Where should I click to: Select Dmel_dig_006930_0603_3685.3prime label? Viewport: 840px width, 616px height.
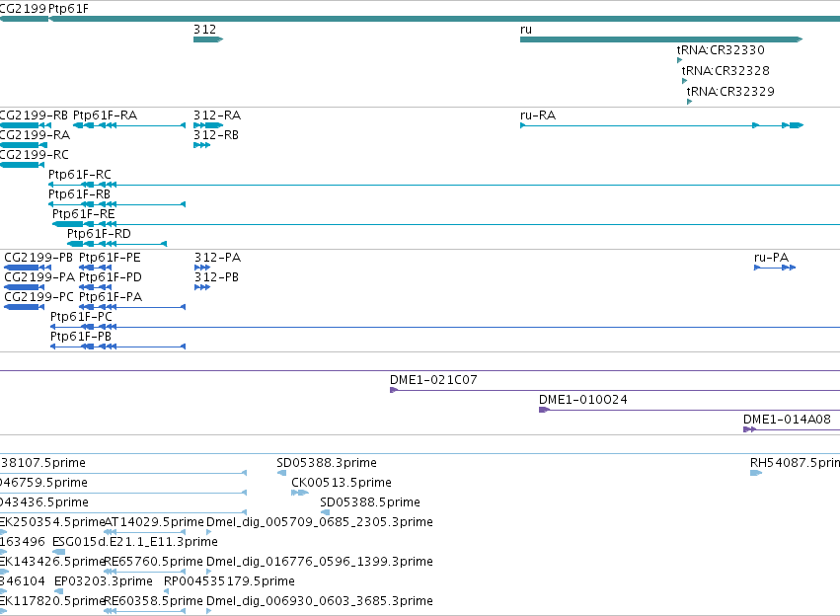(x=320, y=601)
